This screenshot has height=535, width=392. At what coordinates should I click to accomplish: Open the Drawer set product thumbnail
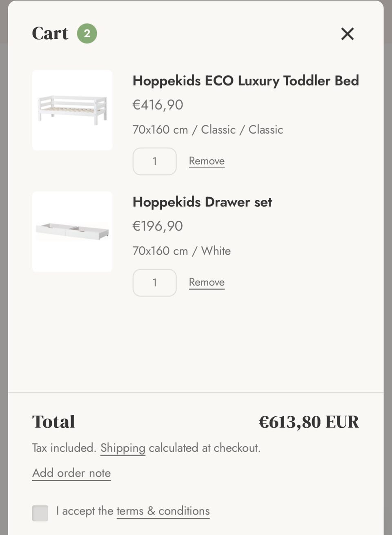point(72,232)
